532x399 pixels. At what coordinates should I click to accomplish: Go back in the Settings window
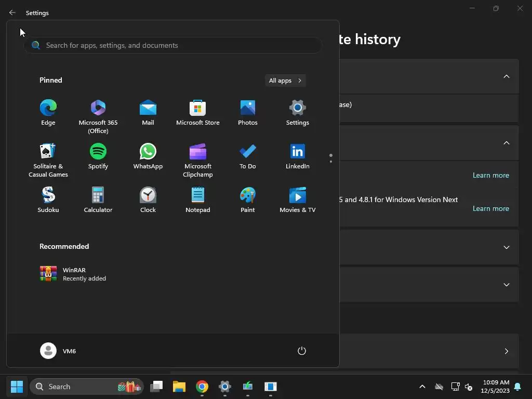click(12, 12)
